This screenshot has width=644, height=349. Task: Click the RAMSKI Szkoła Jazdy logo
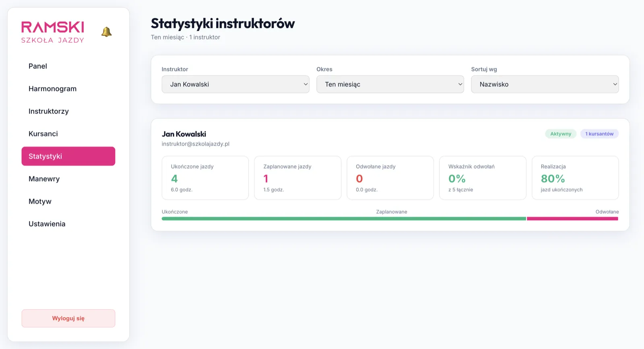(x=53, y=32)
